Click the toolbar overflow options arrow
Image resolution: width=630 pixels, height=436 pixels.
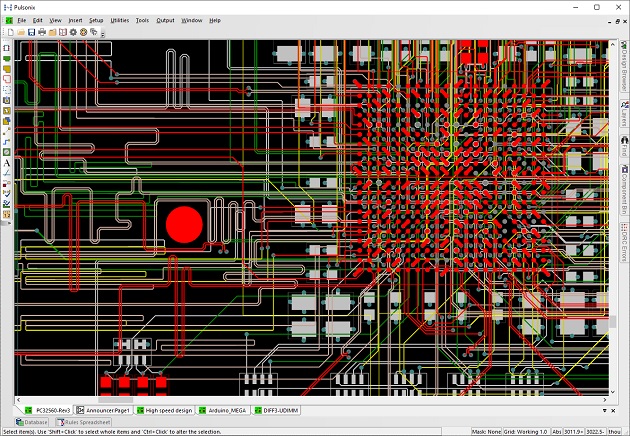point(104,33)
